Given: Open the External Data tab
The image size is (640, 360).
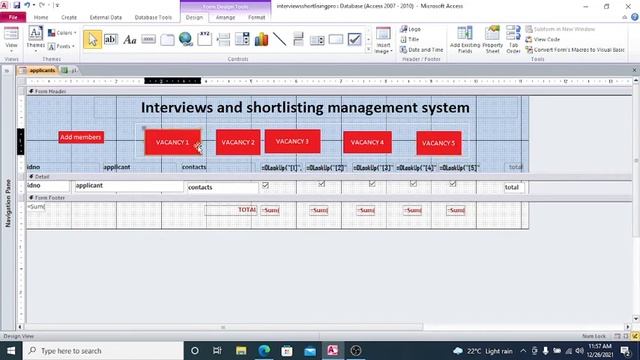Looking at the screenshot, I should (106, 18).
